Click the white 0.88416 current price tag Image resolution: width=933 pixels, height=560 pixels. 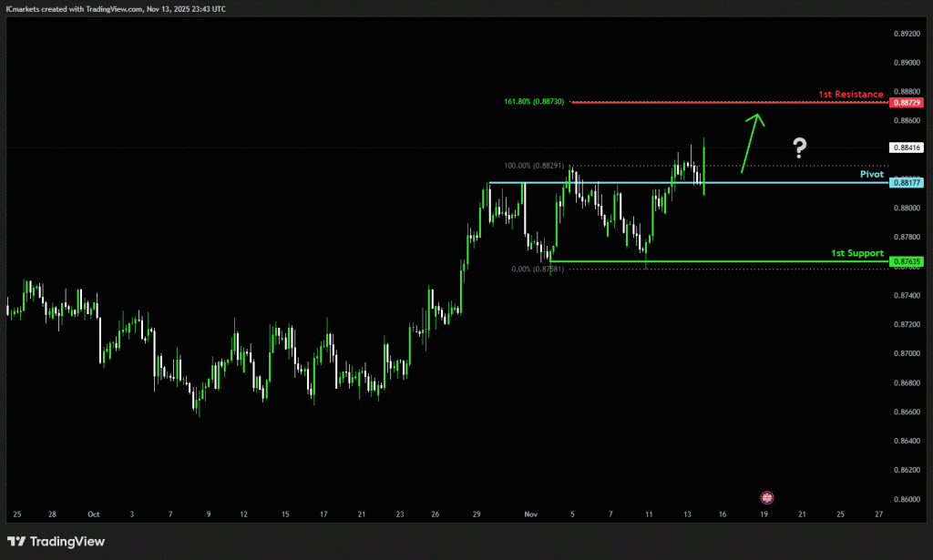[x=907, y=148]
